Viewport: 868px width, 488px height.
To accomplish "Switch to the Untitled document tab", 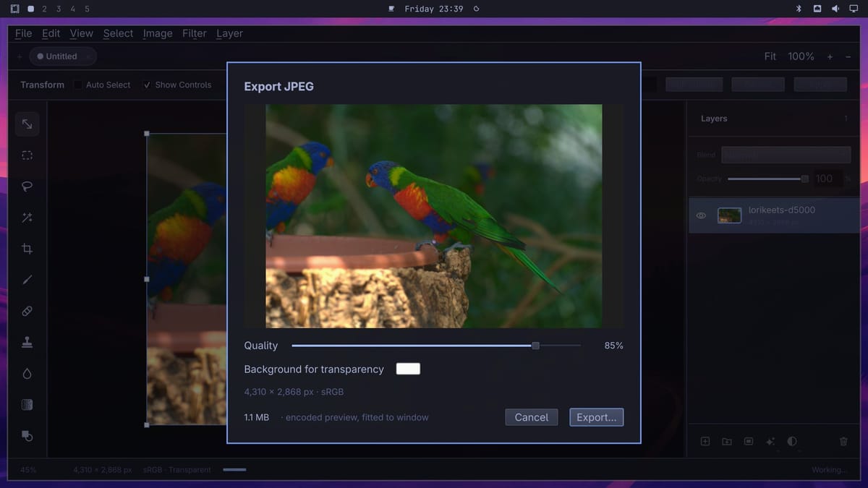I will coord(63,56).
